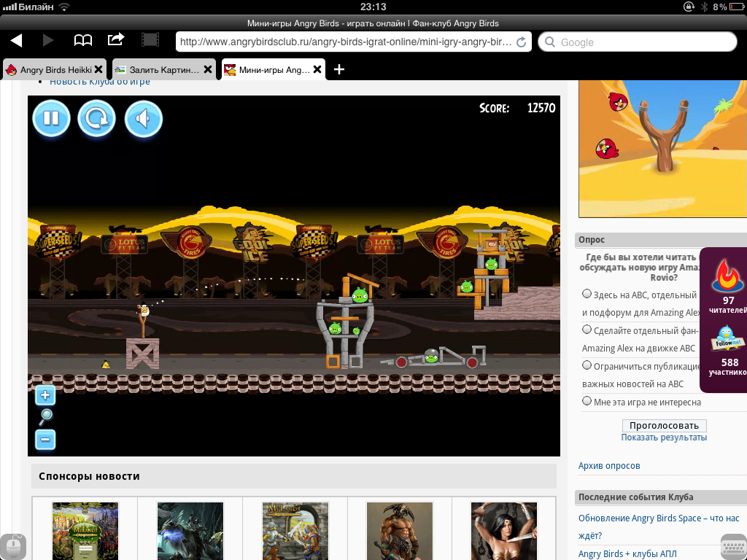
Task: Select 'Сделайте отдельный фан-' poll option
Action: (x=587, y=330)
